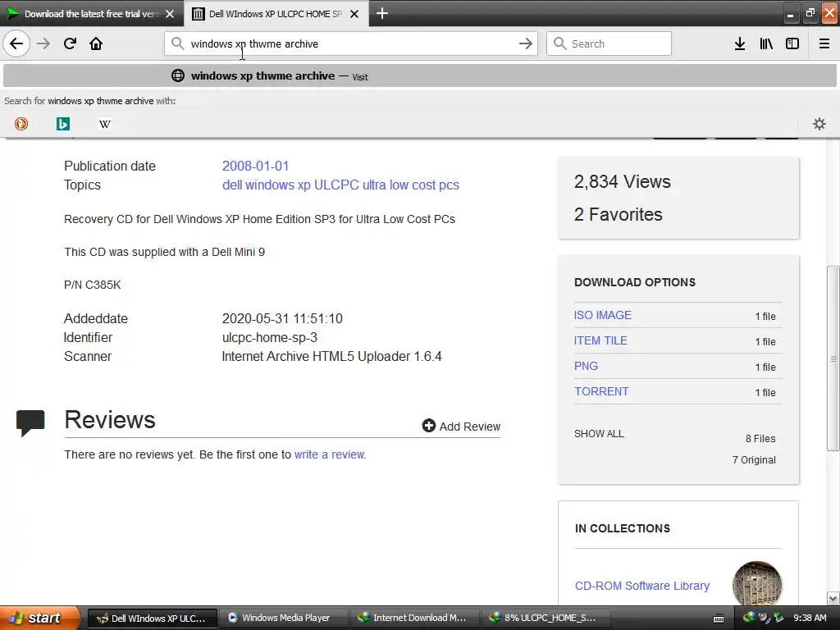Click the 8 Files count
The width and height of the screenshot is (840, 630).
tap(760, 439)
